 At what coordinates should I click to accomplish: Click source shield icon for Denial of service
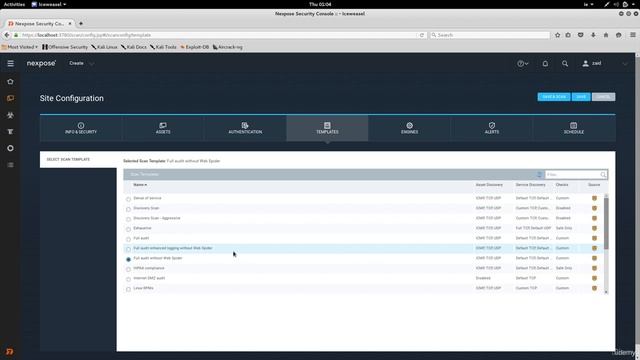[x=594, y=198]
